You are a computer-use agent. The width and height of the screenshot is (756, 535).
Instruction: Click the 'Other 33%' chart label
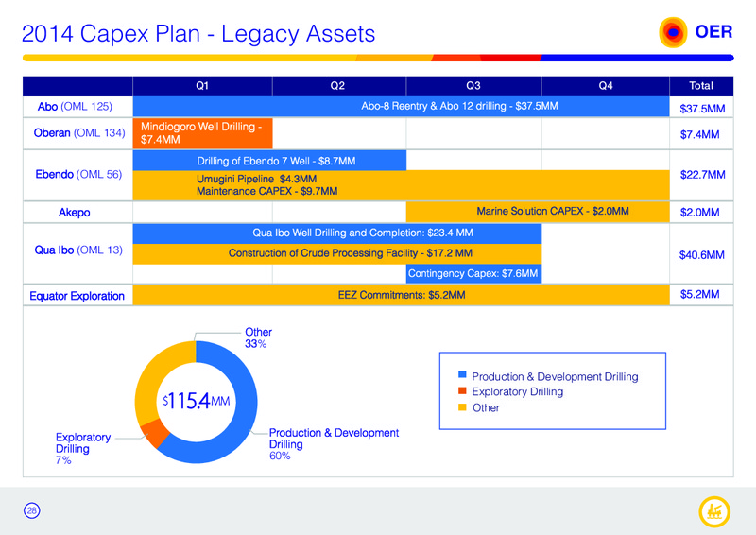pos(258,337)
